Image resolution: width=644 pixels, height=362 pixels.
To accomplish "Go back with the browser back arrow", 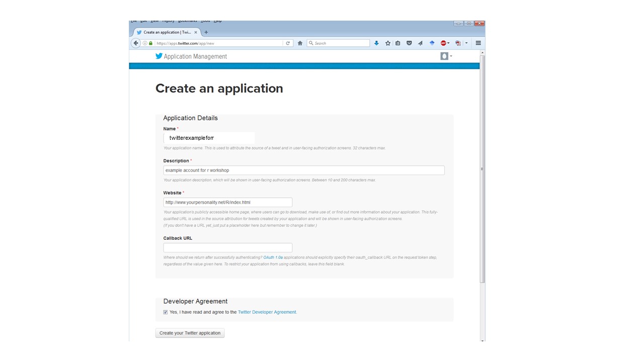I will 135,43.
